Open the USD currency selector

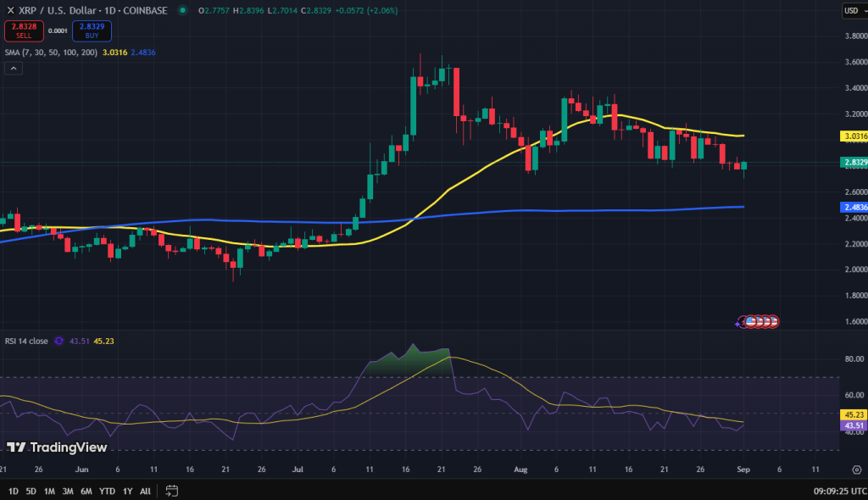[854, 10]
